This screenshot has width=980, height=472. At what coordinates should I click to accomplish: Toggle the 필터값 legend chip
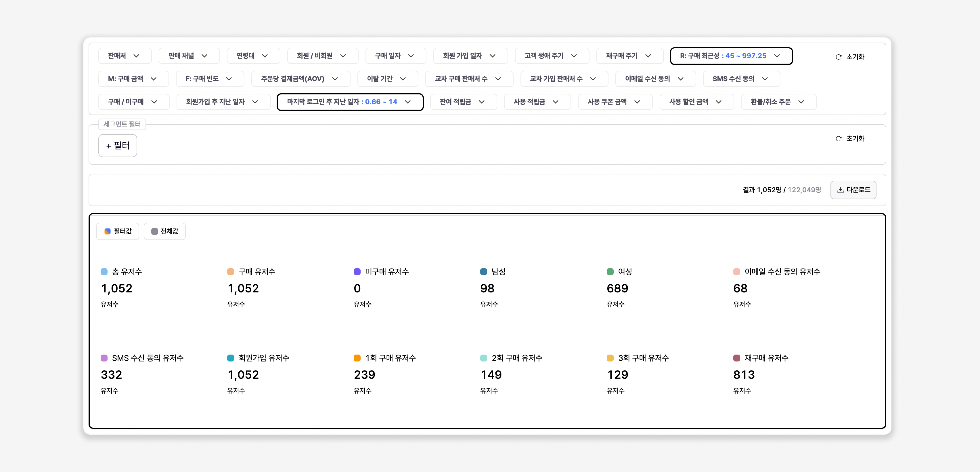[x=118, y=231]
